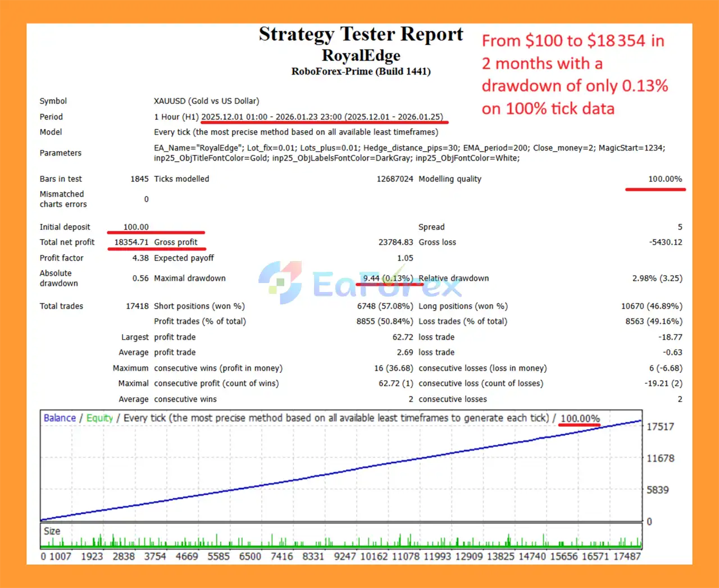This screenshot has height=588, width=719.
Task: Click the Balance legend label on chart
Action: coord(60,418)
